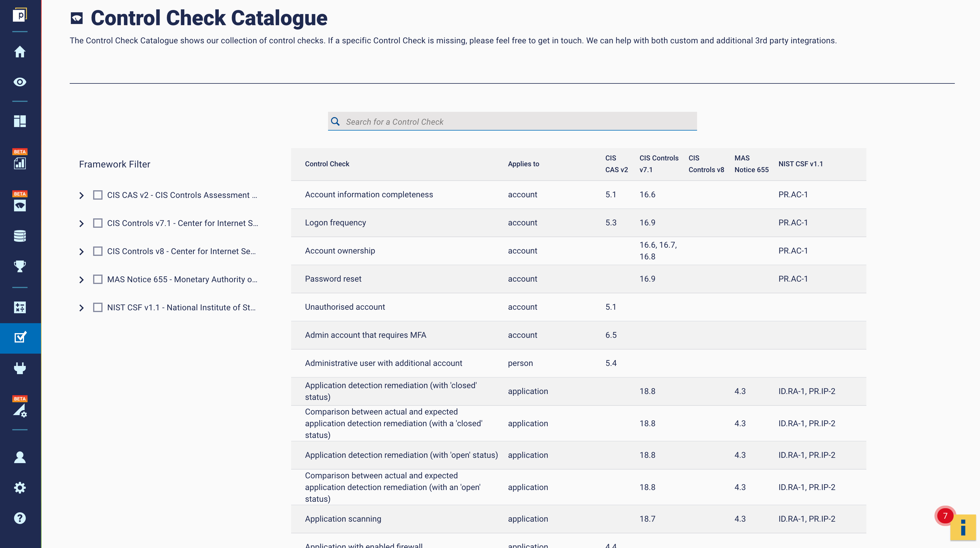
Task: Click the Applies to column header
Action: tap(523, 164)
